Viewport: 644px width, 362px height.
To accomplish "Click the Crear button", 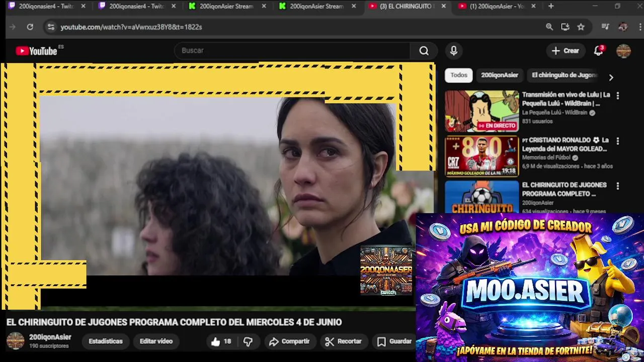I will (x=566, y=51).
